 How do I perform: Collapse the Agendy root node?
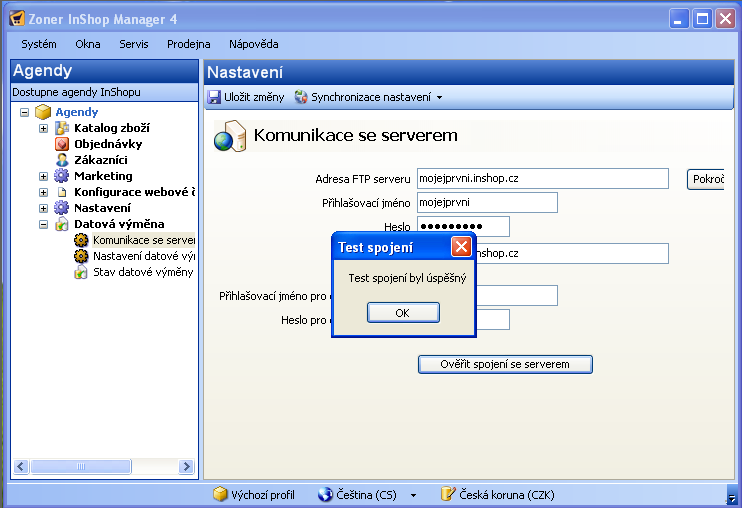click(x=25, y=113)
